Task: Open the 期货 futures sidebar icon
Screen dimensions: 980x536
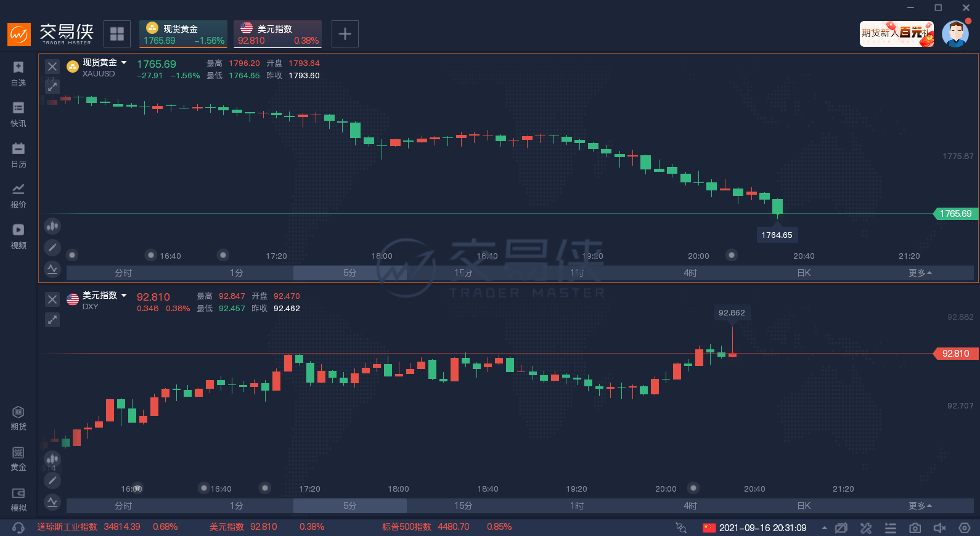Action: coord(18,418)
